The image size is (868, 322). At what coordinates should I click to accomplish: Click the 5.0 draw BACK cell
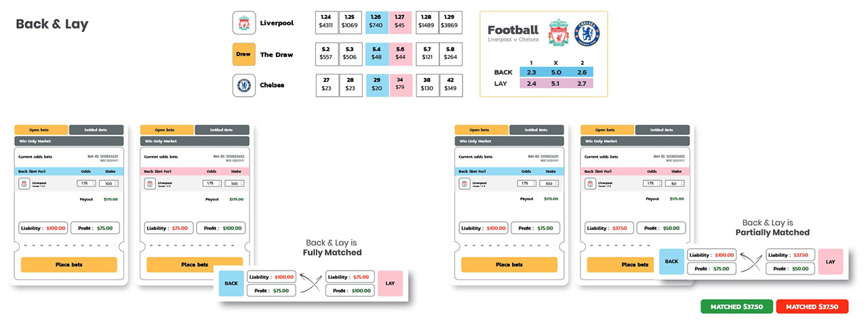click(555, 72)
